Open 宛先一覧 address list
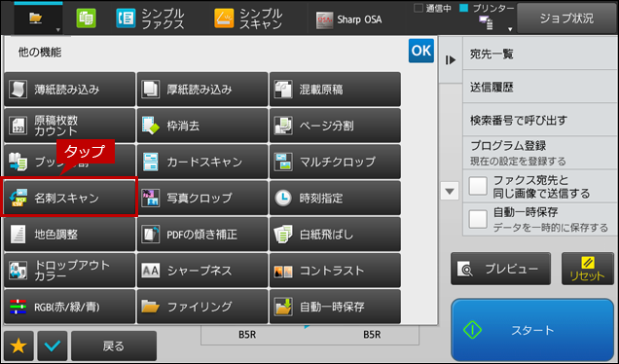619x364 pixels. pyautogui.click(x=539, y=54)
